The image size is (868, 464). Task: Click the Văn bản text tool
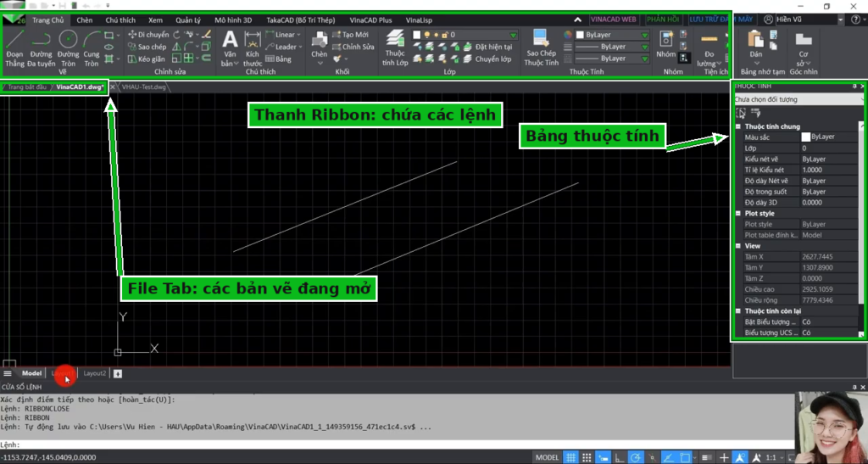(230, 48)
